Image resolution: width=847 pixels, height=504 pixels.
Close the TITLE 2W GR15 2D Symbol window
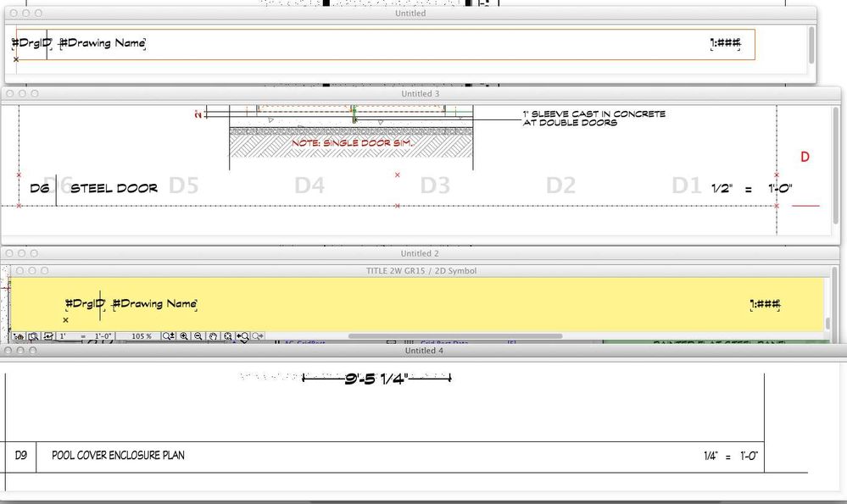20,270
